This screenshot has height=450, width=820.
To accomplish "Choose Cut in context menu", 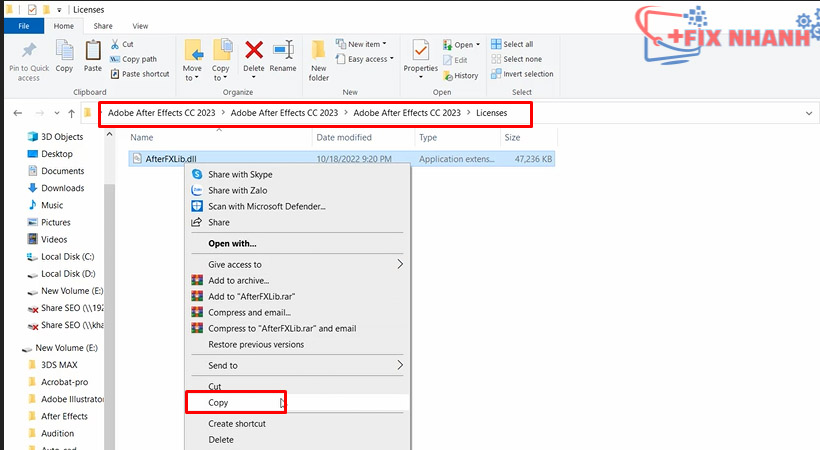I will (x=298, y=386).
